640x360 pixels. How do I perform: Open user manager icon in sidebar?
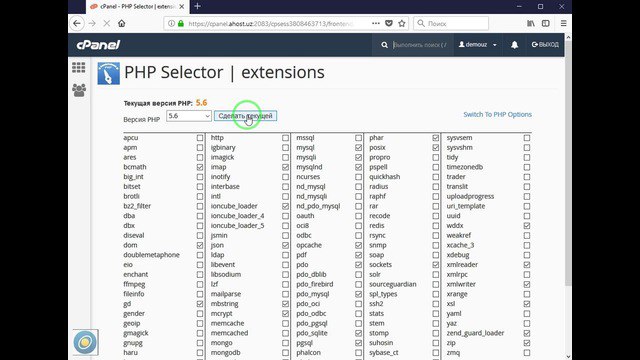(x=79, y=90)
